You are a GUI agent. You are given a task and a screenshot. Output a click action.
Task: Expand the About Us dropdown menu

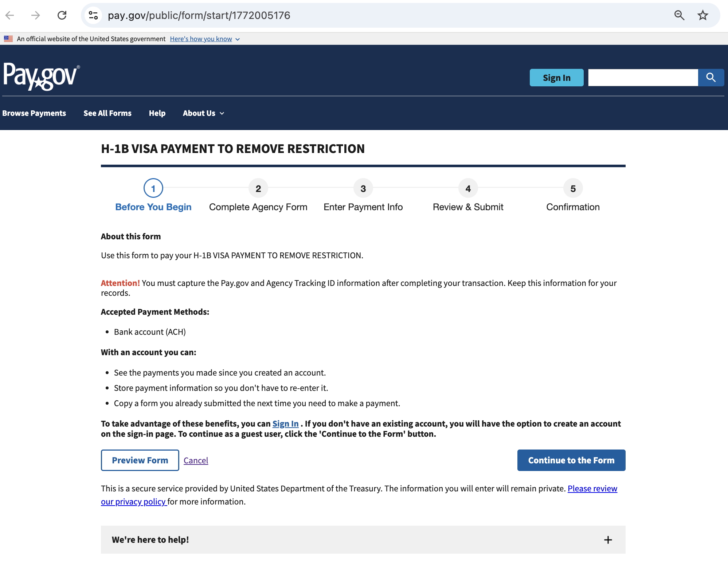203,113
